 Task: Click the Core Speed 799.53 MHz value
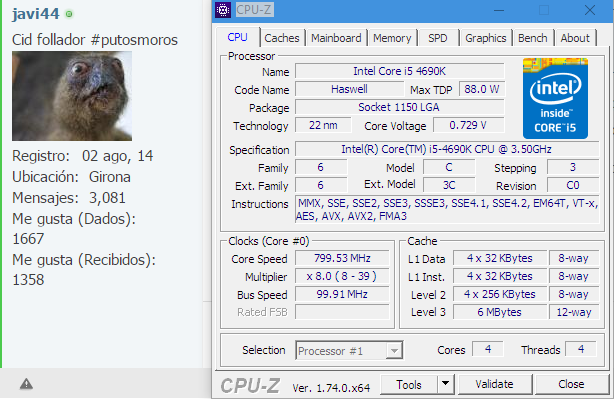click(x=342, y=258)
